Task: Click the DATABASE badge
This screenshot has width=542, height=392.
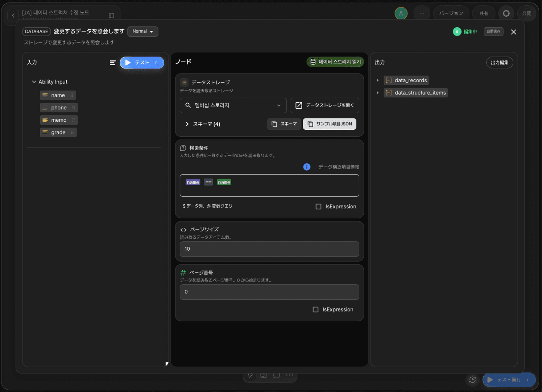Action: 36,32
